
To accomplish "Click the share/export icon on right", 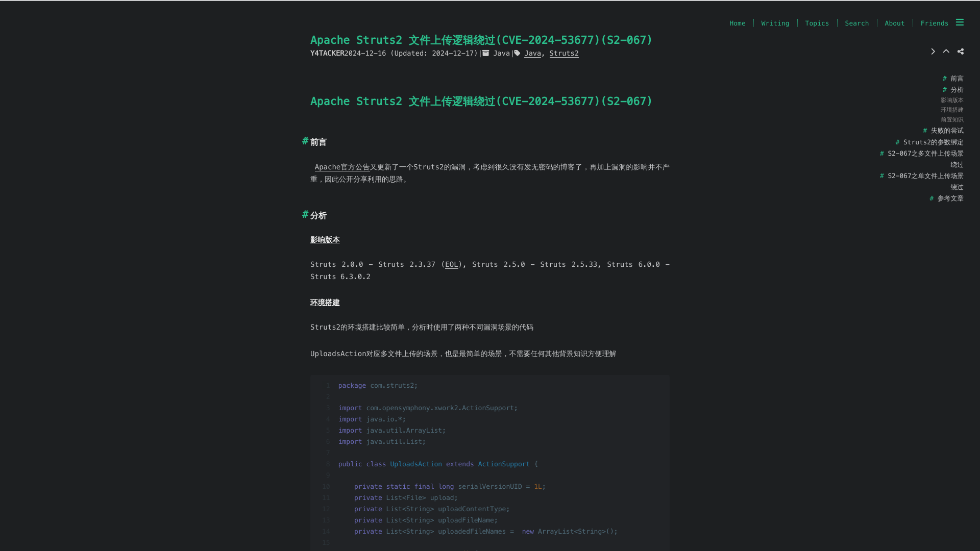I will pyautogui.click(x=961, y=51).
